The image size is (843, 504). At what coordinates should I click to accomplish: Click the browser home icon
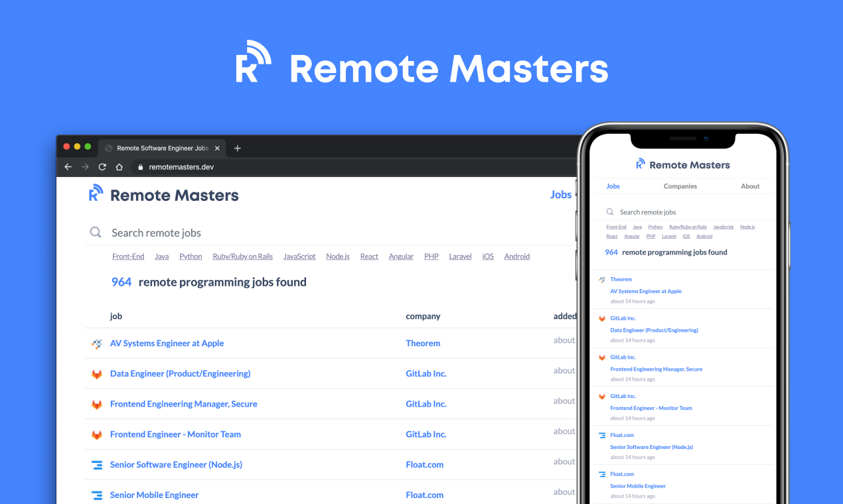tap(119, 167)
